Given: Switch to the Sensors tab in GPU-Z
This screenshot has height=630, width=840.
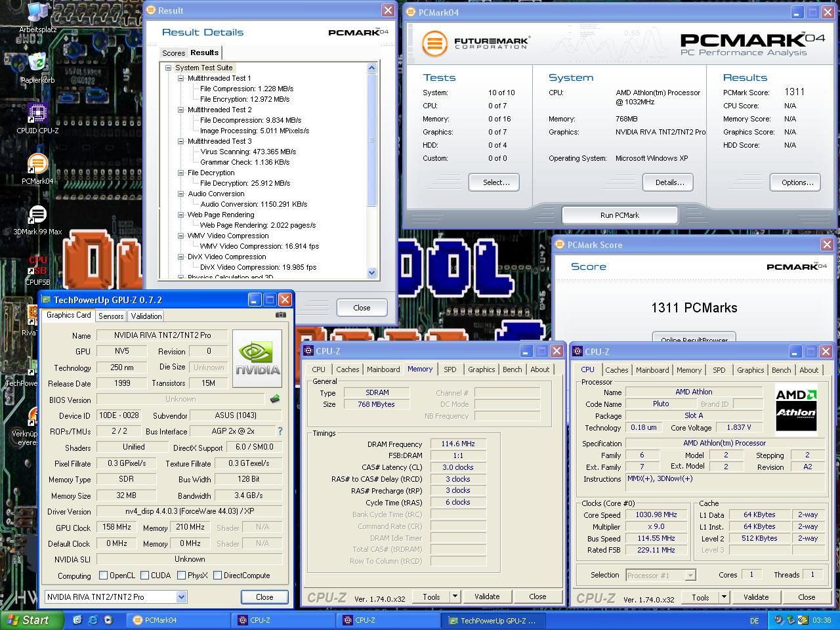Looking at the screenshot, I should click(111, 316).
